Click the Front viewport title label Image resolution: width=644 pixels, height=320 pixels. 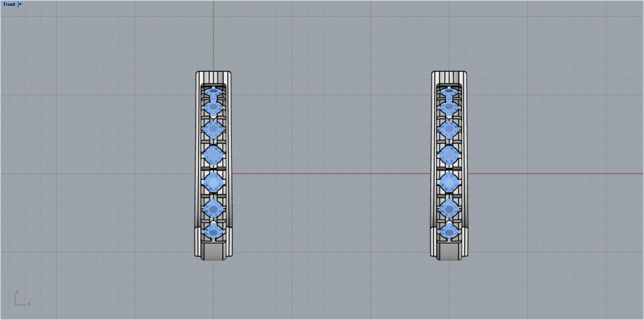(x=9, y=4)
